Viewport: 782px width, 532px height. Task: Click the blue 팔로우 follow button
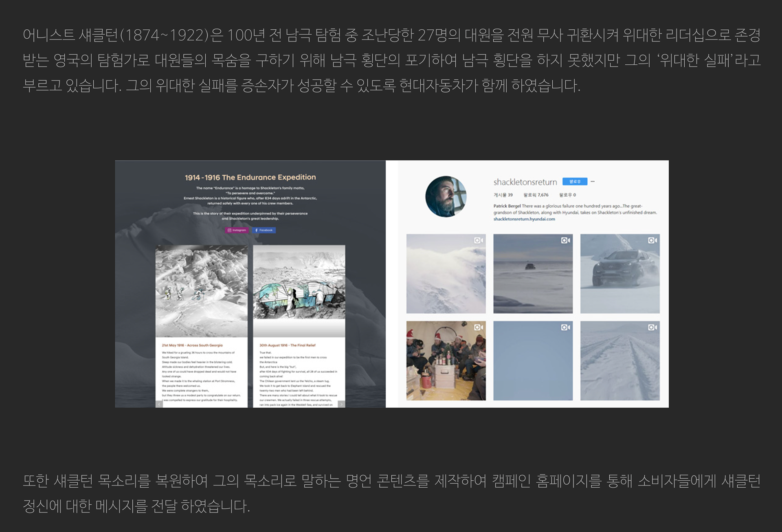[x=574, y=182]
